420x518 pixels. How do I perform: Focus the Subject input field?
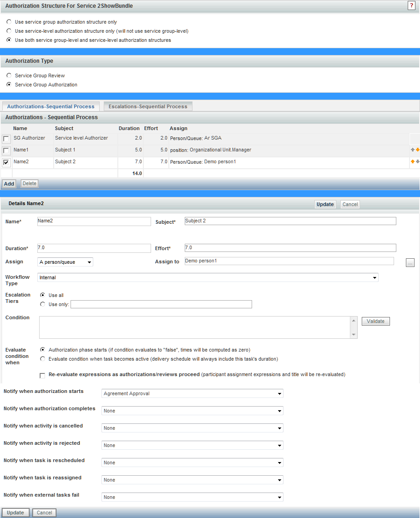point(290,221)
